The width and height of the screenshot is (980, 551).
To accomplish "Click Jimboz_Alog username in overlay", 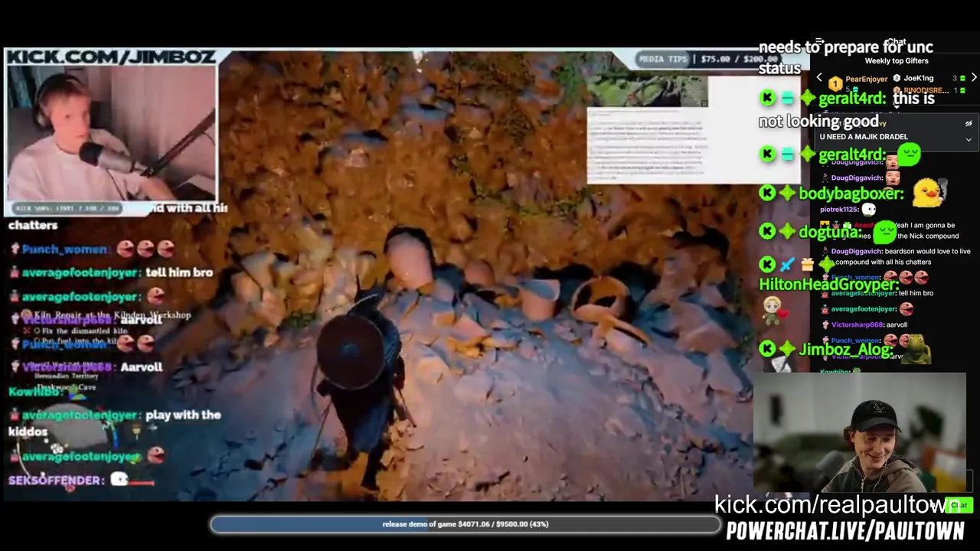I will (x=846, y=350).
